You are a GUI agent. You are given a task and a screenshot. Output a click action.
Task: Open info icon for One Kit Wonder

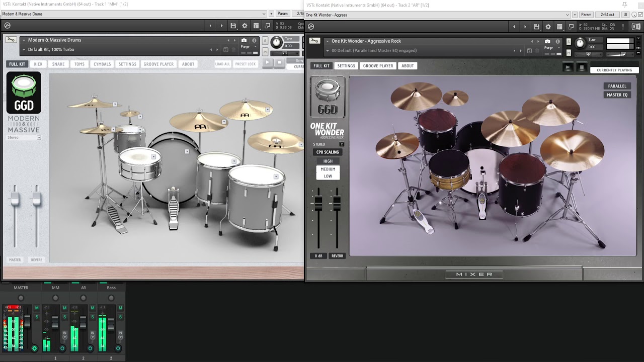[557, 41]
